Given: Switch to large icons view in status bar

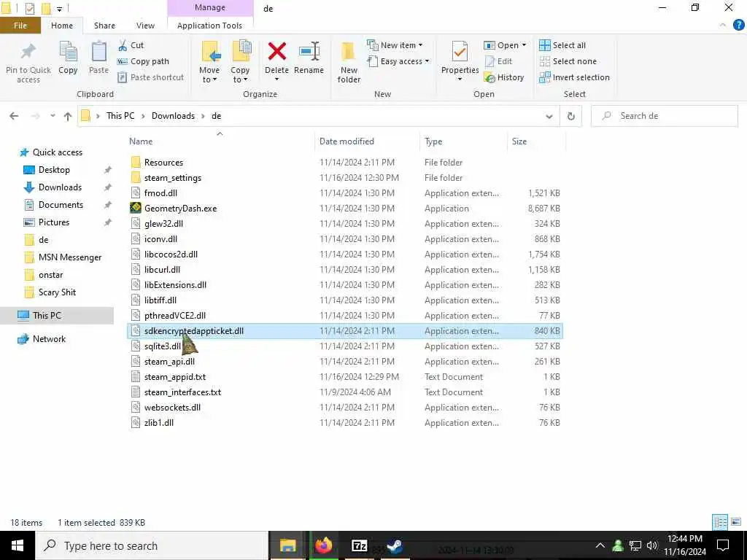Looking at the screenshot, I should [x=736, y=522].
